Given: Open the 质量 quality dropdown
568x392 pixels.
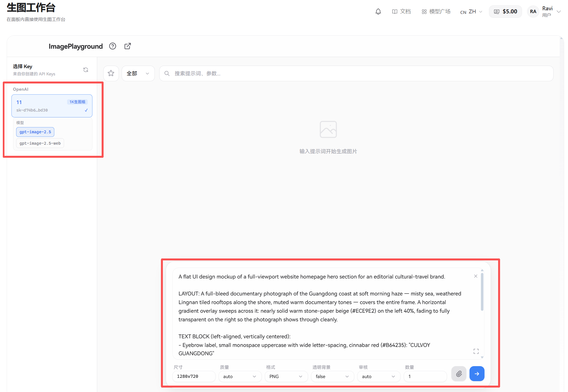Looking at the screenshot, I should 240,376.
